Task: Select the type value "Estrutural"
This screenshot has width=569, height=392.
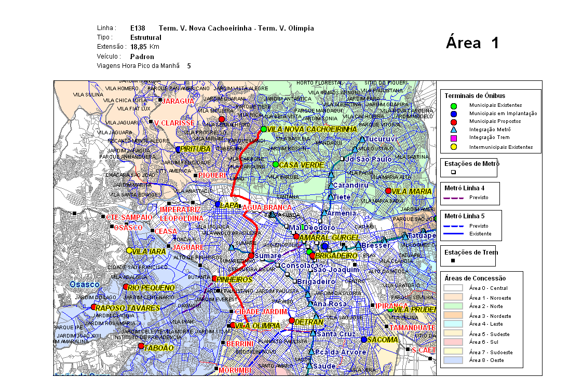Action: (x=146, y=38)
